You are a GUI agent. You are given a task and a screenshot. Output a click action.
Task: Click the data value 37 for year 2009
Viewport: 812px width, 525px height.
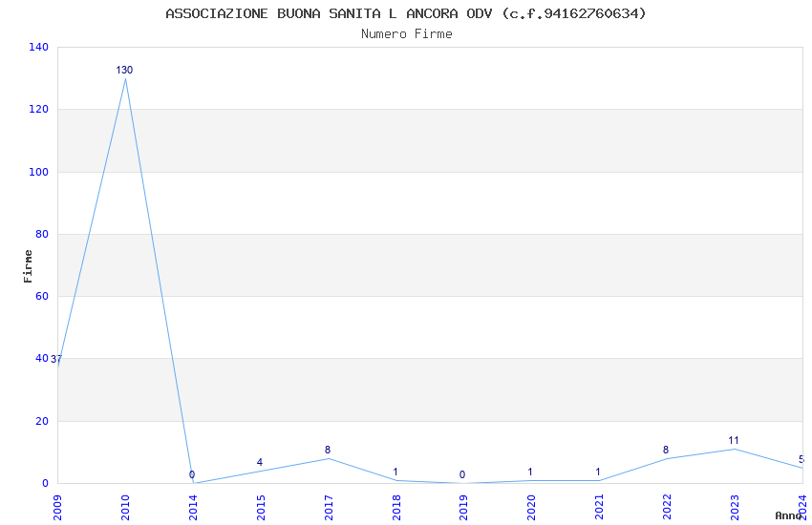56,359
